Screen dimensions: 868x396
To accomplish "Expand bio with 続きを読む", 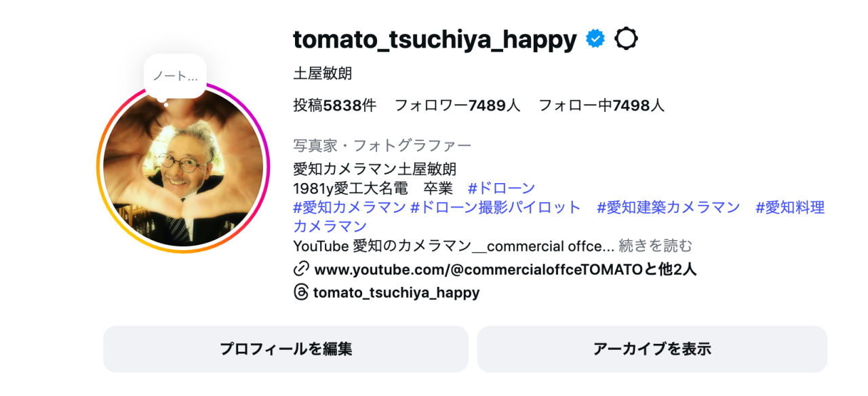I will coord(656,245).
